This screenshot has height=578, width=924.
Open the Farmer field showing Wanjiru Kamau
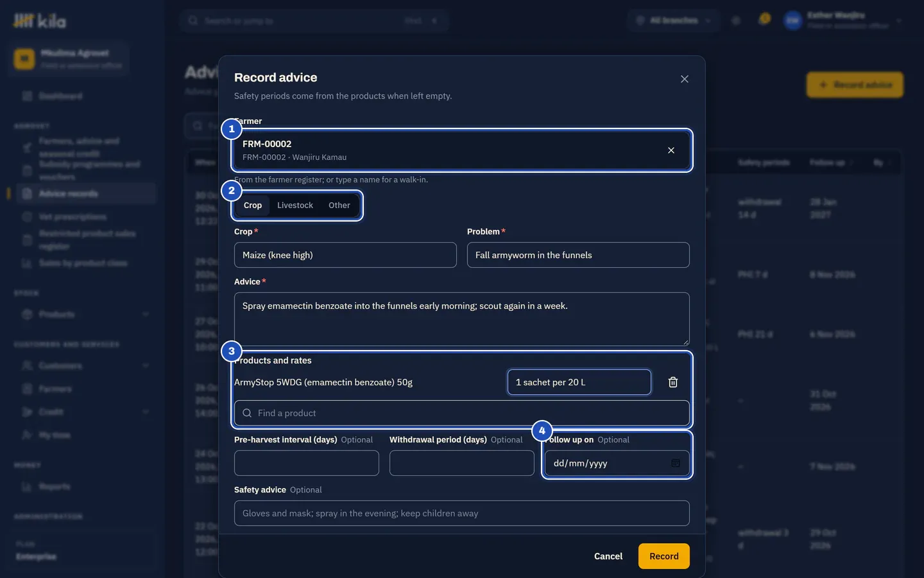click(x=462, y=150)
